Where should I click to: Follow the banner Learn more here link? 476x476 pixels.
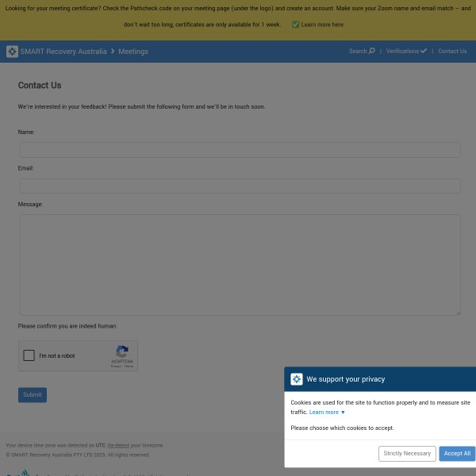(322, 25)
